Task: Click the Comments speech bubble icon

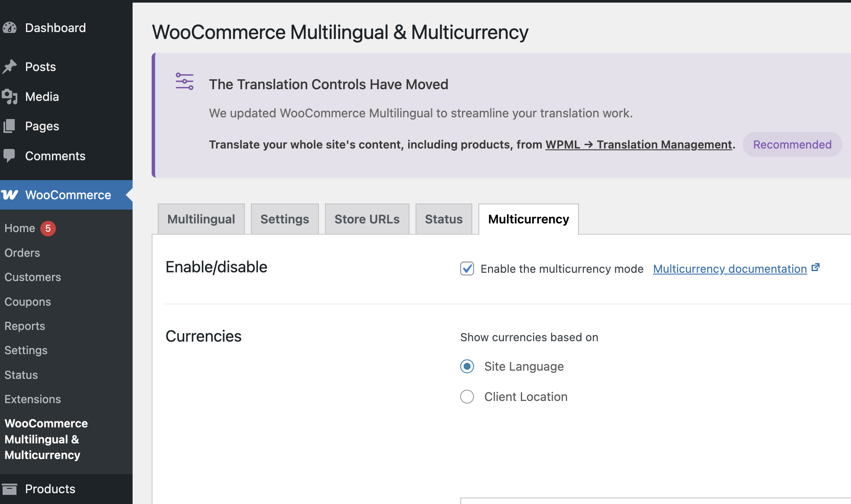Action: (x=10, y=155)
